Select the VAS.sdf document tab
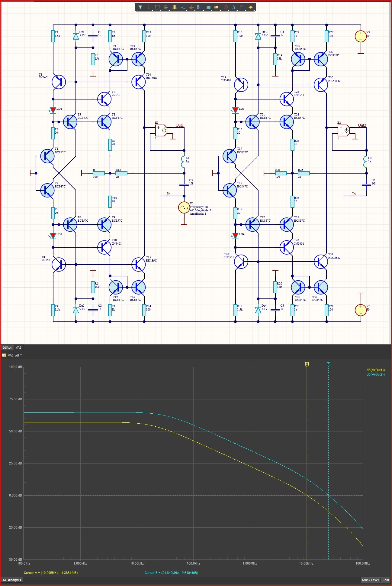This screenshot has width=392, height=586. tap(12, 355)
